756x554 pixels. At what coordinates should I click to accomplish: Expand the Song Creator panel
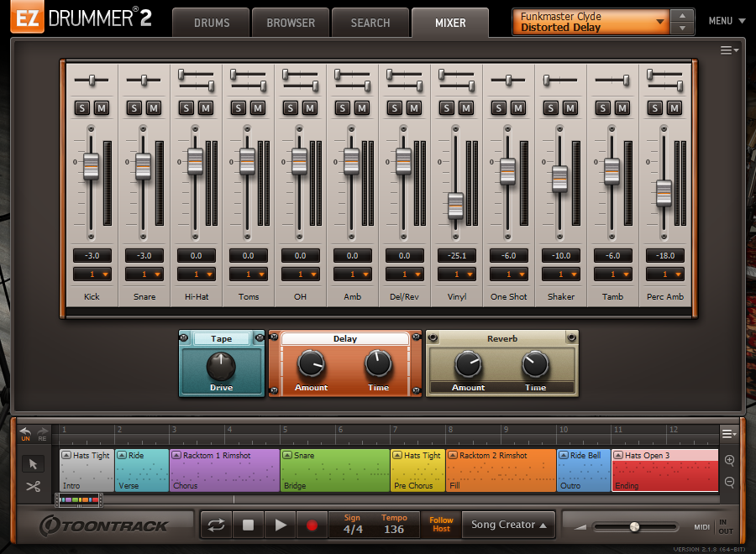pos(509,525)
